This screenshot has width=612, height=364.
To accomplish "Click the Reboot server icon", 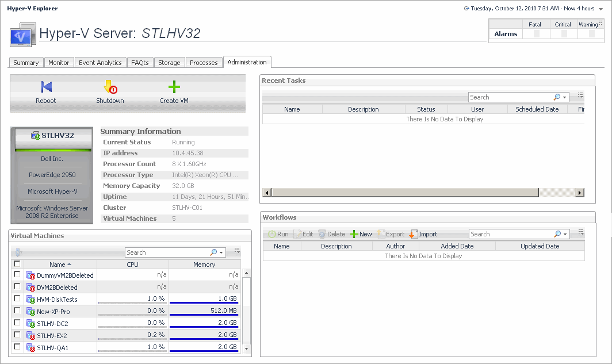I will (x=46, y=87).
